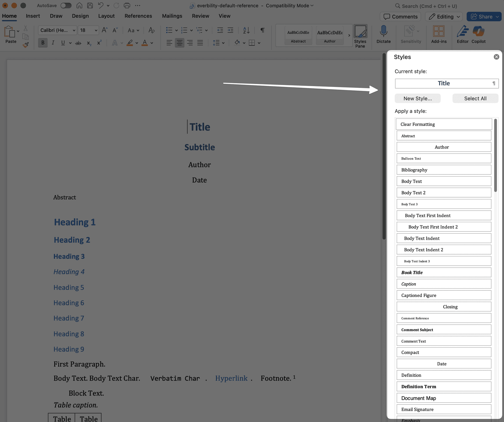This screenshot has height=422, width=504.
Task: Click the New Style button
Action: [x=417, y=98]
